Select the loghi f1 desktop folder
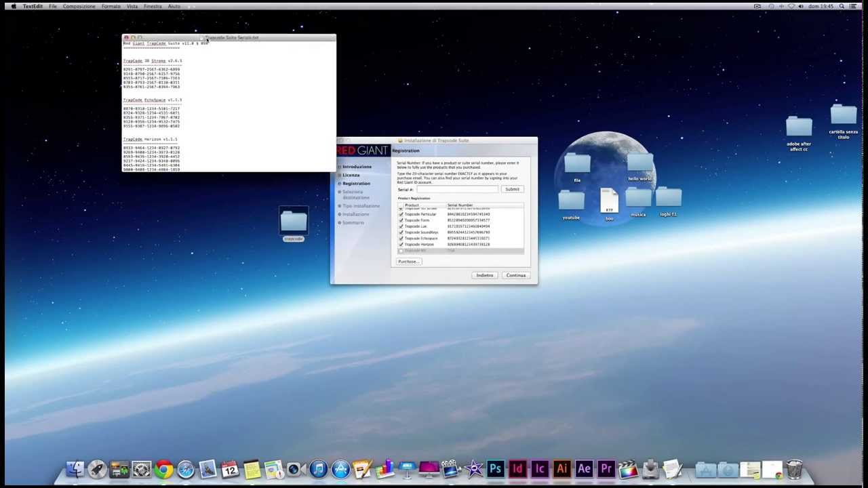Image resolution: width=868 pixels, height=488 pixels. 669,203
